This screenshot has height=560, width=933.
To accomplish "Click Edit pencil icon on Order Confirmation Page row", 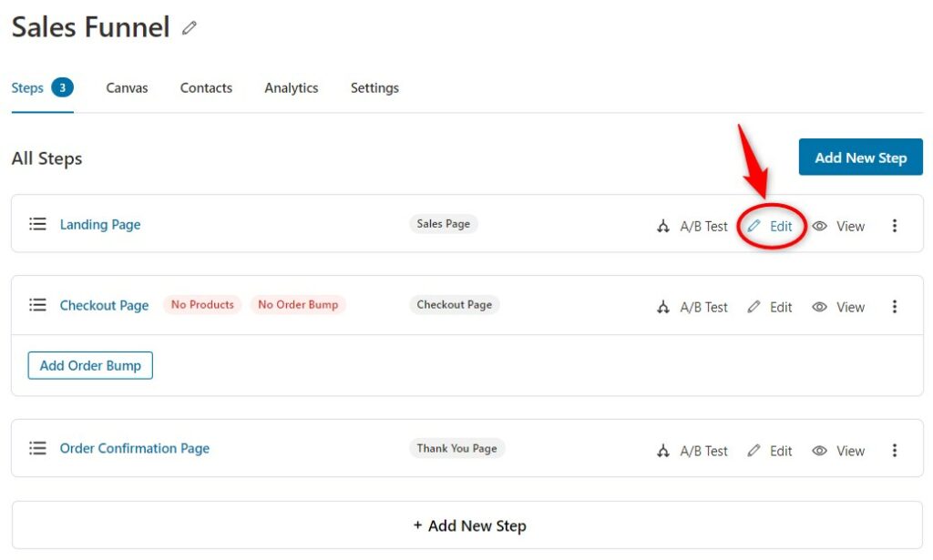I will click(x=754, y=451).
